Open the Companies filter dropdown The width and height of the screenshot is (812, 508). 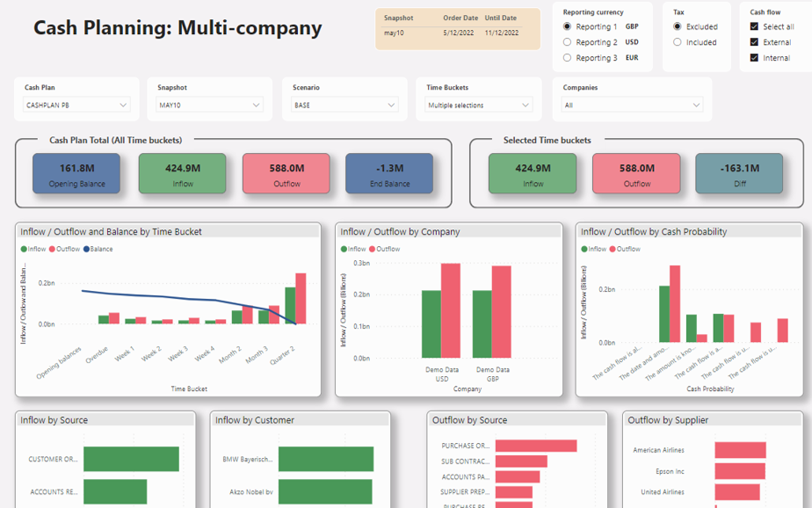coord(633,105)
